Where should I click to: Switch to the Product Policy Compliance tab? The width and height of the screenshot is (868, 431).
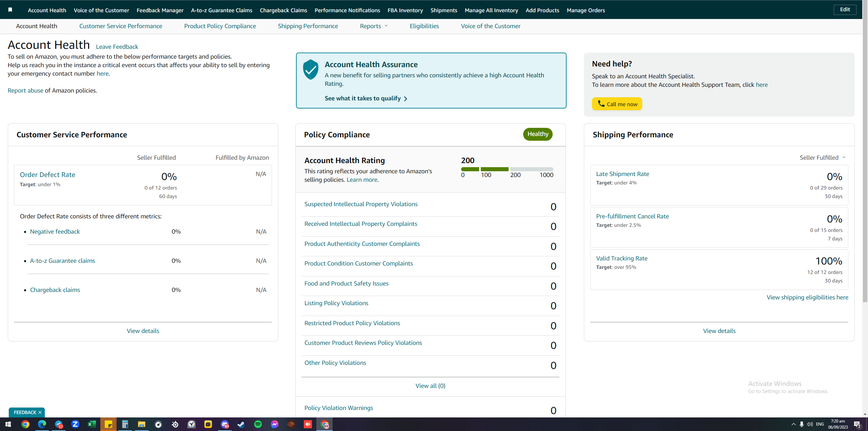coord(220,26)
